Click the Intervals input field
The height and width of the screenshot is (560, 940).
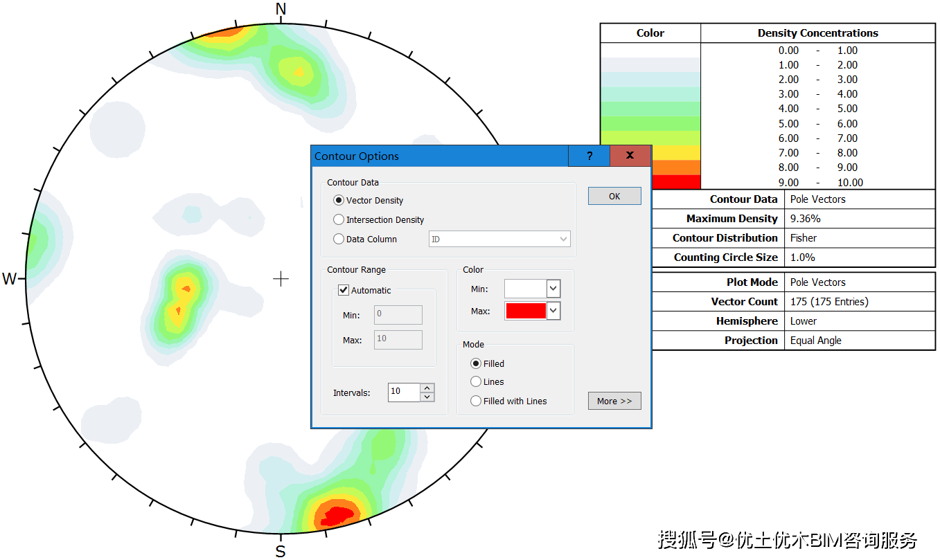(405, 392)
